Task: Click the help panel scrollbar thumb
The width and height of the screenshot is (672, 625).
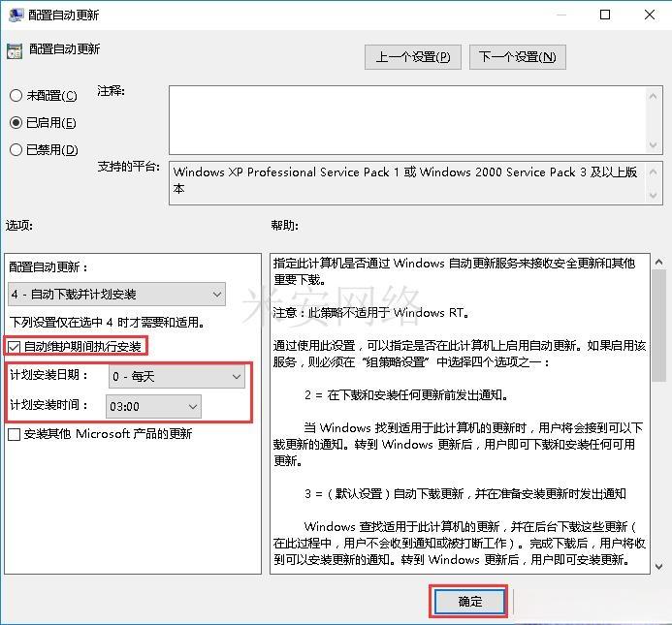Action: pos(658,326)
